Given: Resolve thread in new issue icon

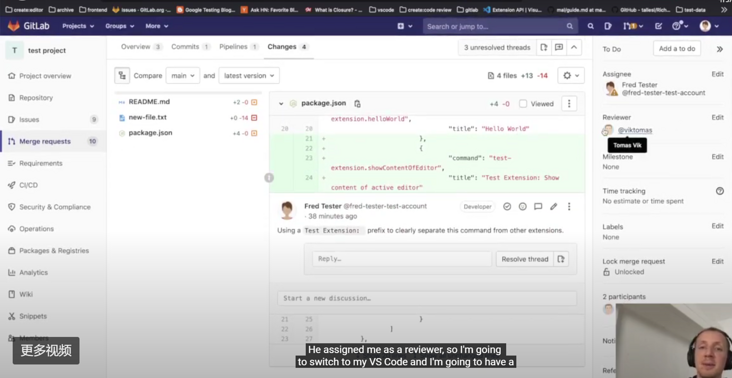Looking at the screenshot, I should (x=561, y=259).
